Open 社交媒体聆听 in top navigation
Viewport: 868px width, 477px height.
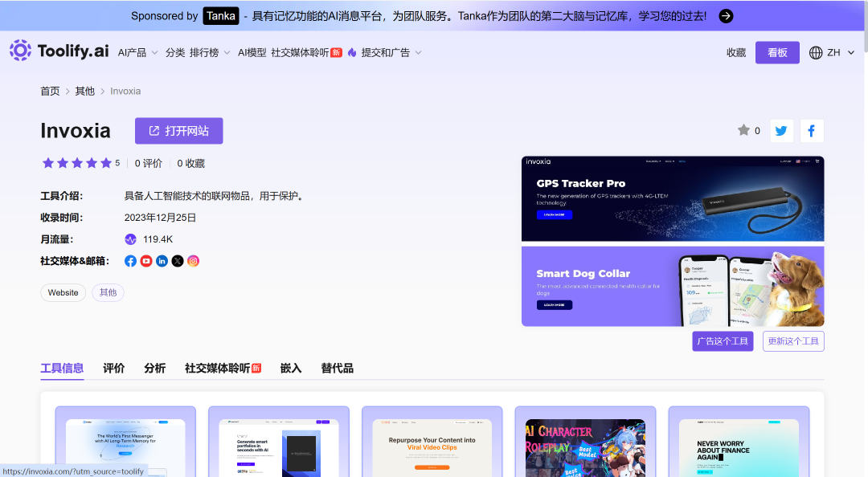coord(306,52)
